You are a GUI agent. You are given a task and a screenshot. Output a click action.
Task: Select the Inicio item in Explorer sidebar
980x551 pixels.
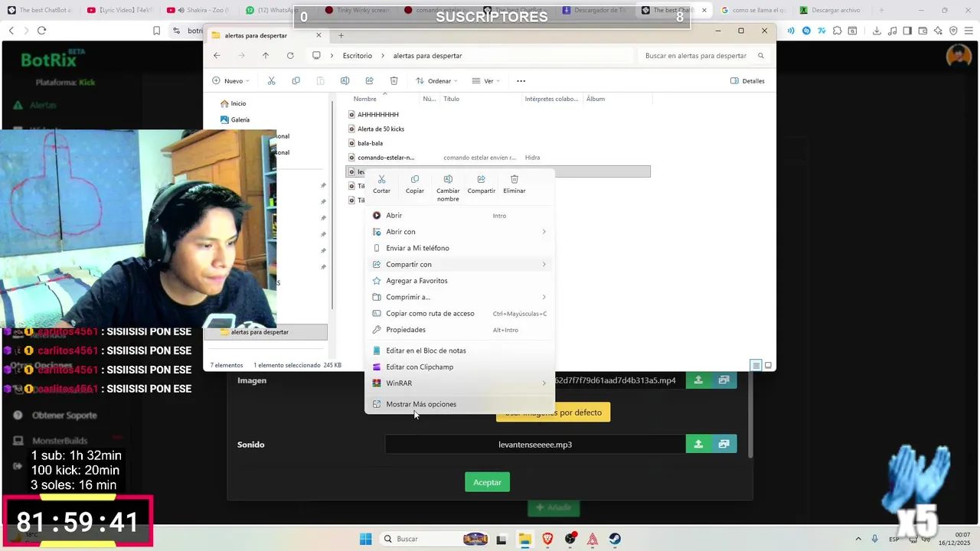pyautogui.click(x=234, y=103)
